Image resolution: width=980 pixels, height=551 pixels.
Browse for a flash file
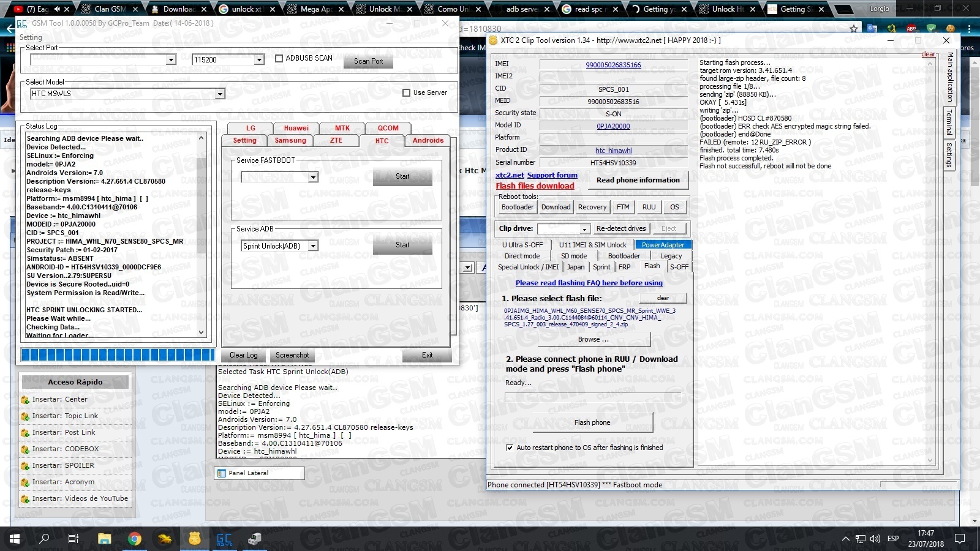click(x=594, y=339)
